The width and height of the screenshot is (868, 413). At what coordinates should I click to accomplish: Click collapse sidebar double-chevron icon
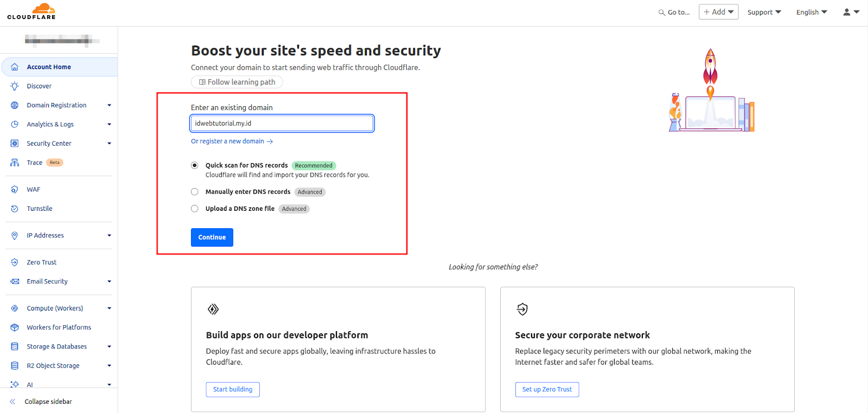(x=12, y=402)
